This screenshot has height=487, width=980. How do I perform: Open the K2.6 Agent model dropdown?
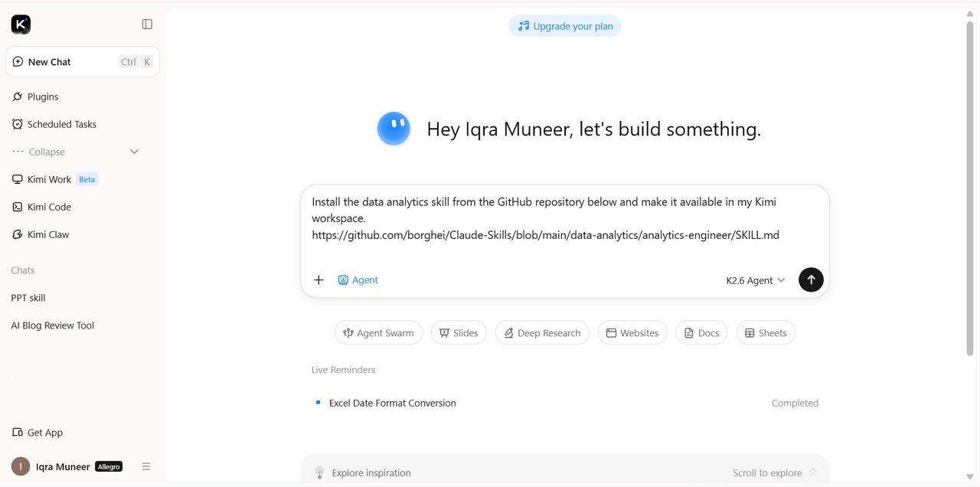click(756, 280)
